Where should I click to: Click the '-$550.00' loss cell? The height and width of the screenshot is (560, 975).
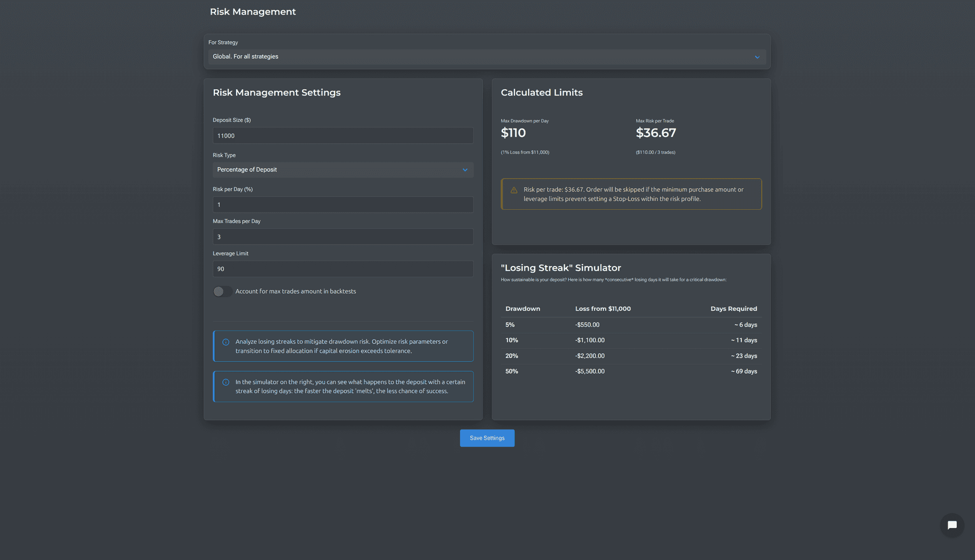pos(587,325)
